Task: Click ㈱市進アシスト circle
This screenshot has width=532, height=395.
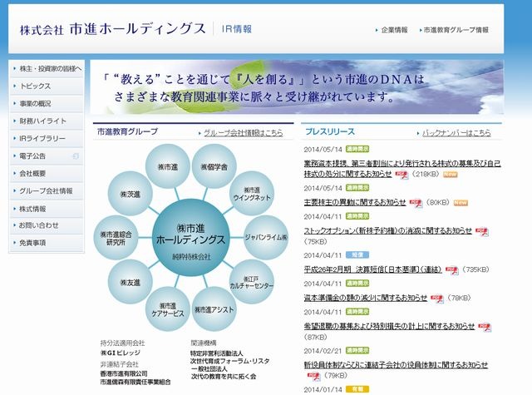Action: coord(214,309)
